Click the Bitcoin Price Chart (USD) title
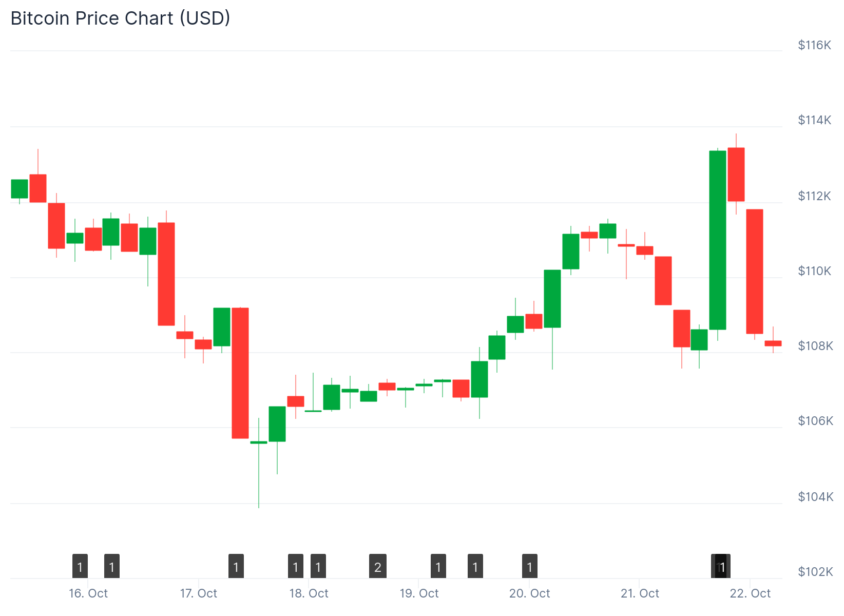This screenshot has width=844, height=616. click(x=121, y=18)
